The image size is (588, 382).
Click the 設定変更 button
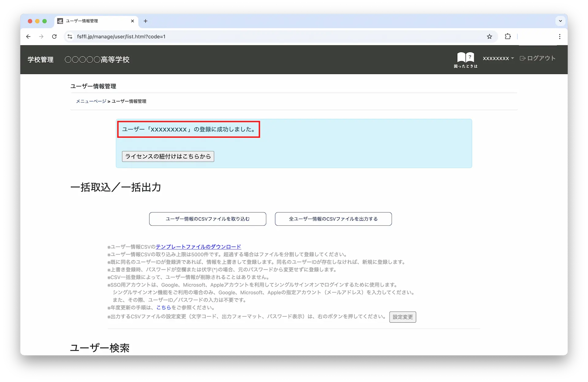(x=402, y=317)
